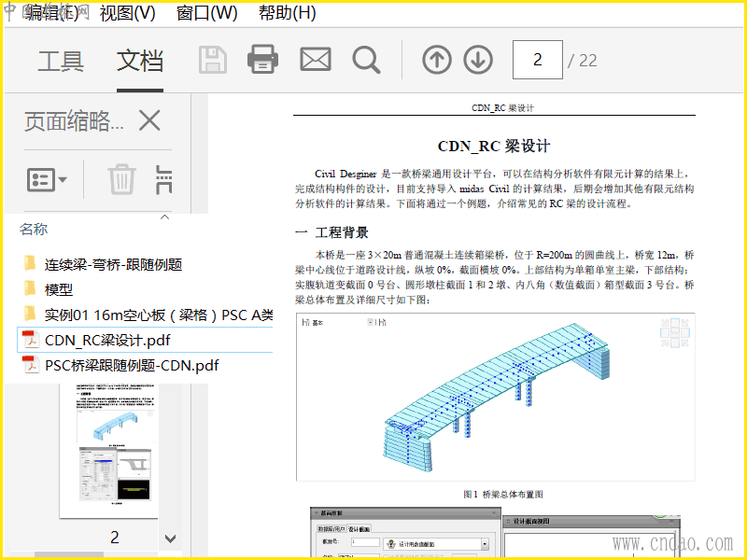Viewport: 747px width, 560px height.
Task: Send the file by email envelope icon
Action: coord(316,60)
